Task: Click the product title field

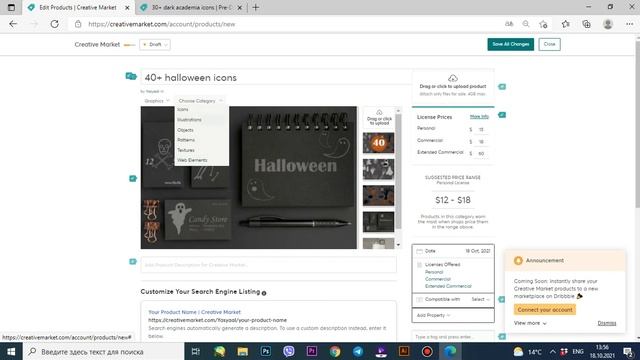Action: point(276,78)
